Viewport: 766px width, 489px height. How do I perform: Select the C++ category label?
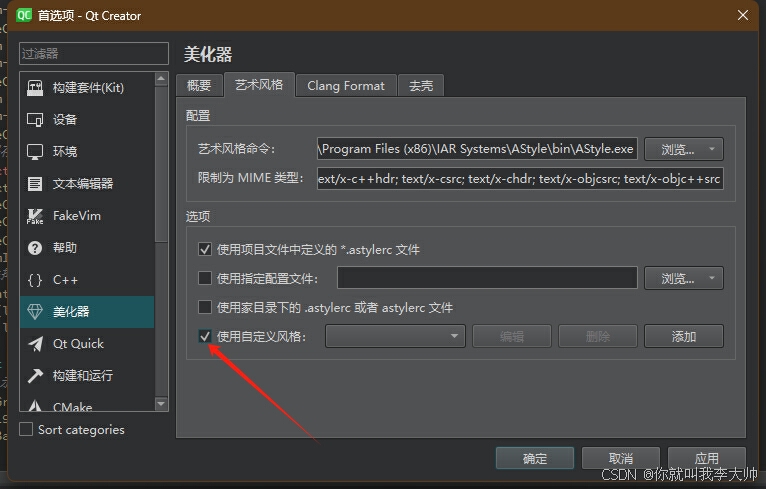(x=65, y=280)
